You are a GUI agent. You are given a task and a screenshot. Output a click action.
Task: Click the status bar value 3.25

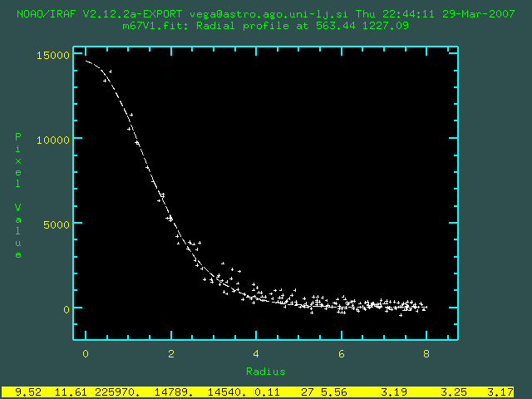454,392
